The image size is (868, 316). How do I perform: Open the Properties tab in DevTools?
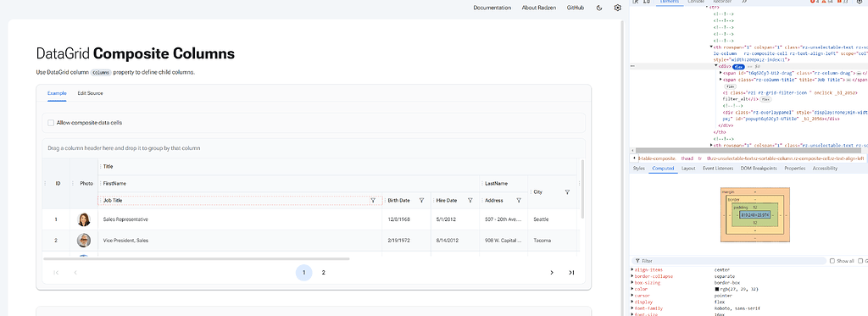click(x=795, y=169)
